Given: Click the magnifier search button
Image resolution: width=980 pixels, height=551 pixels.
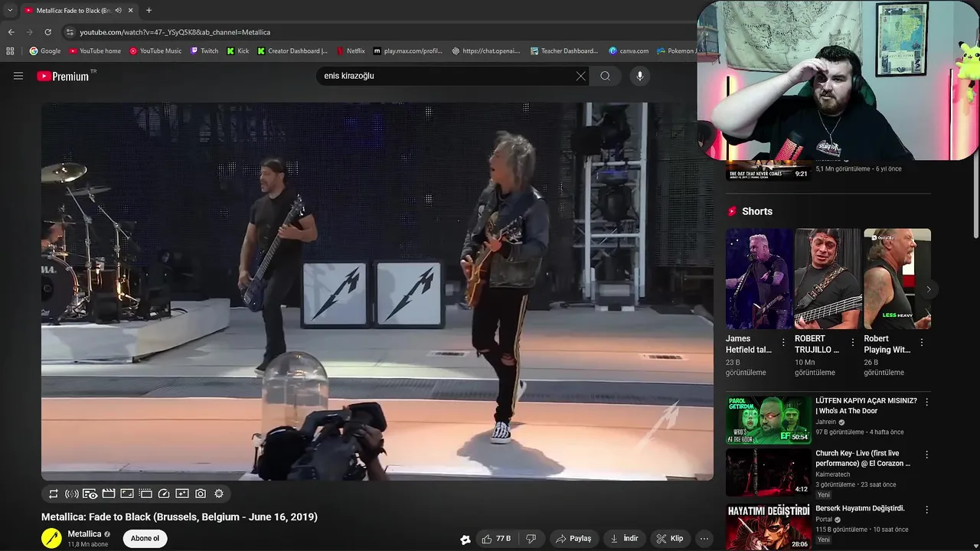Looking at the screenshot, I should (605, 76).
